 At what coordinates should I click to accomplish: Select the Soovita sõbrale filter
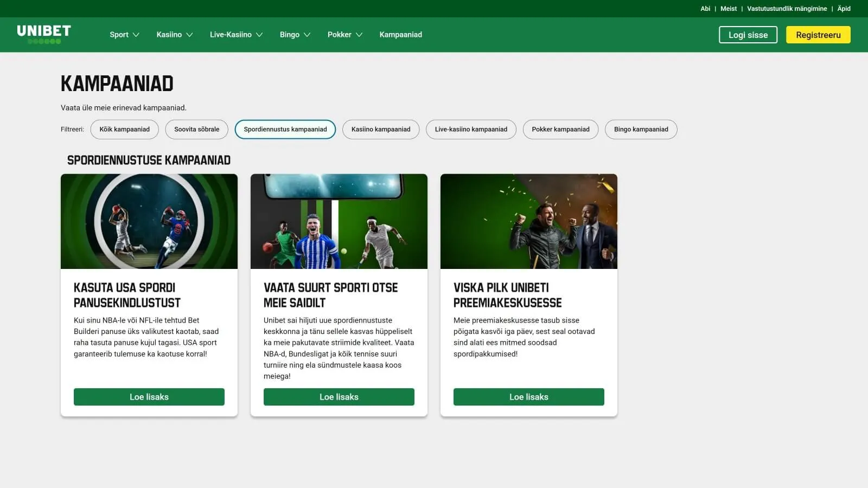click(196, 130)
